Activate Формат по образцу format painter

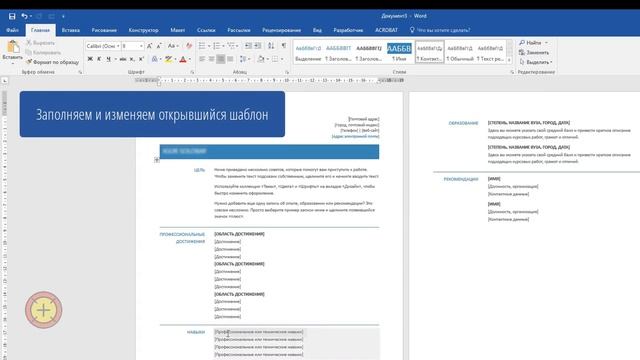click(52, 62)
